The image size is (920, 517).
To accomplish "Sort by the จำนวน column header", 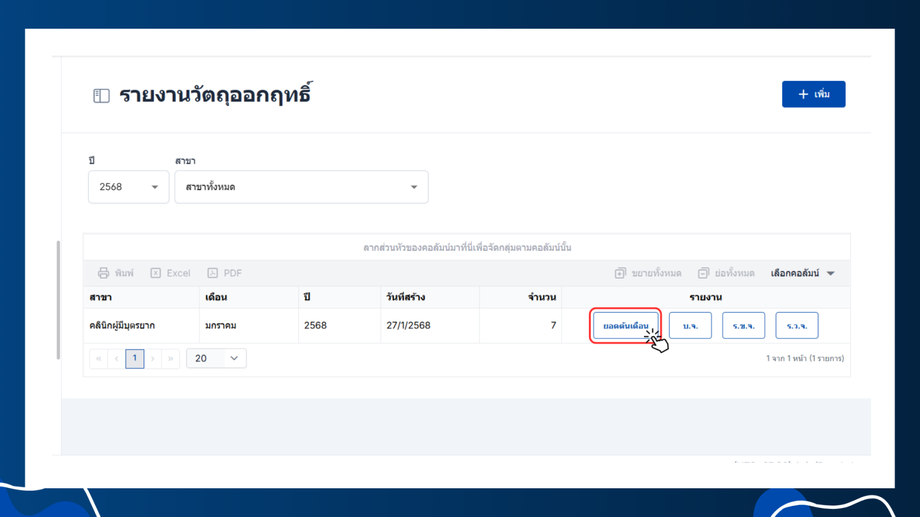I will coord(520,297).
